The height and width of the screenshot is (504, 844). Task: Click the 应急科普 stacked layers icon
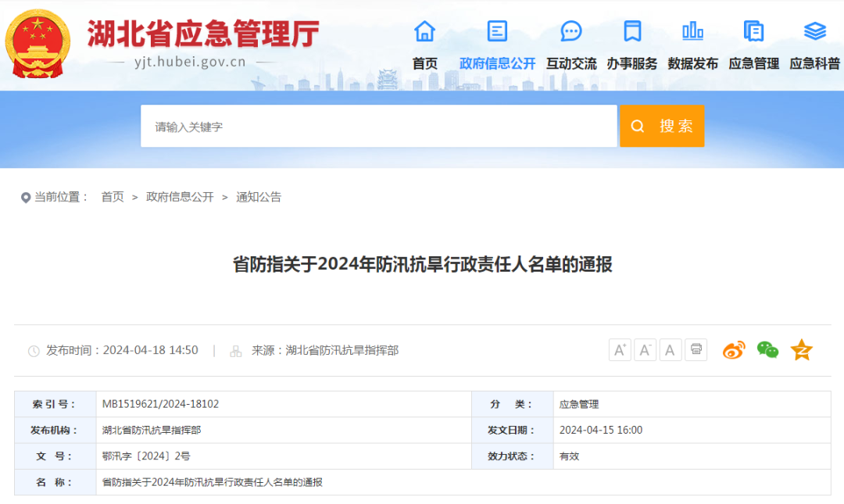coord(814,31)
